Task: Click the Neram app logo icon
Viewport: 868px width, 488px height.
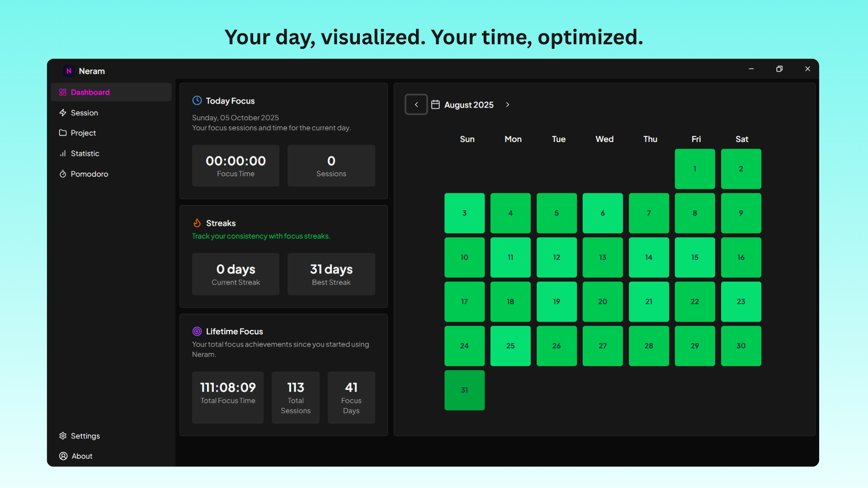Action: click(69, 71)
